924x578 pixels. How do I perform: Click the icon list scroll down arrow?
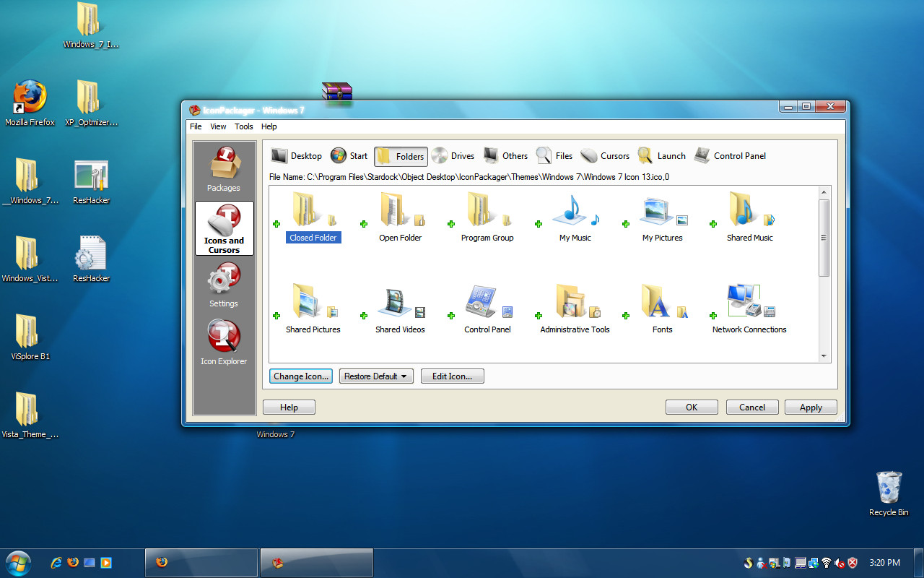point(824,356)
